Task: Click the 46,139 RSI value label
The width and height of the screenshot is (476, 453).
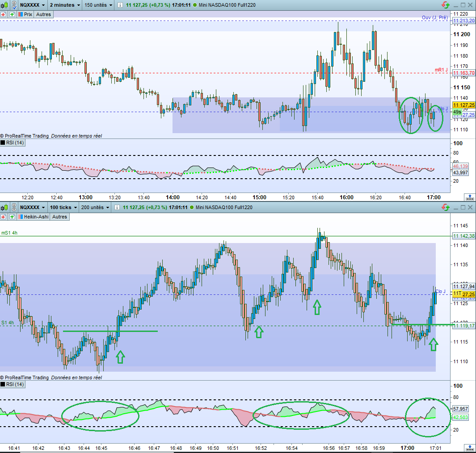Action: point(460,166)
